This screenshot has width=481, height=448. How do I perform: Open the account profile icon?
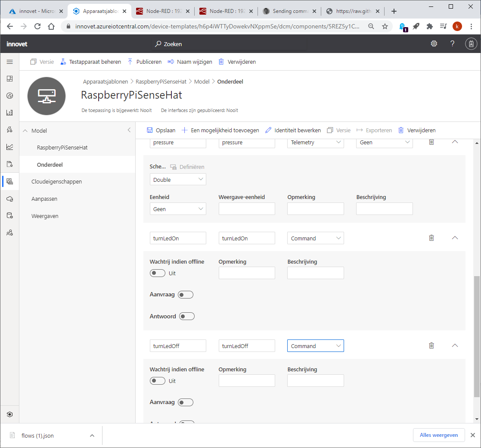(471, 44)
